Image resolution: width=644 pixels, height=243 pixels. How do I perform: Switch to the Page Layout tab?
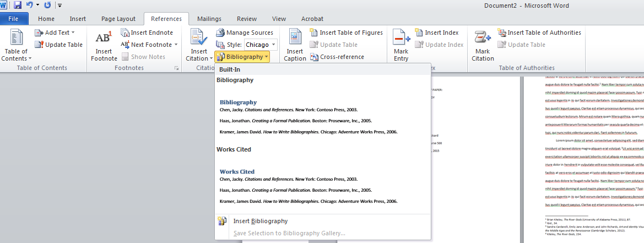pos(118,19)
